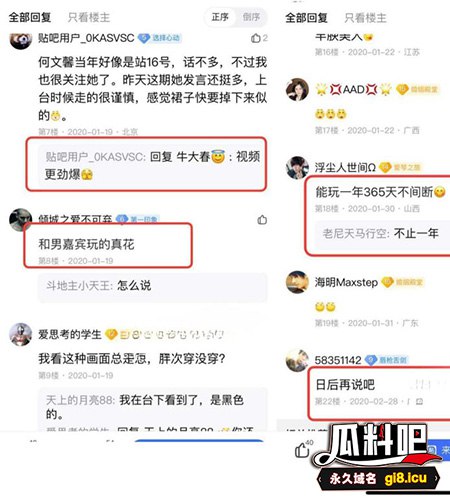This screenshot has width=450, height=500.
Task: Select left 只看楼主 tab
Action: 89,17
